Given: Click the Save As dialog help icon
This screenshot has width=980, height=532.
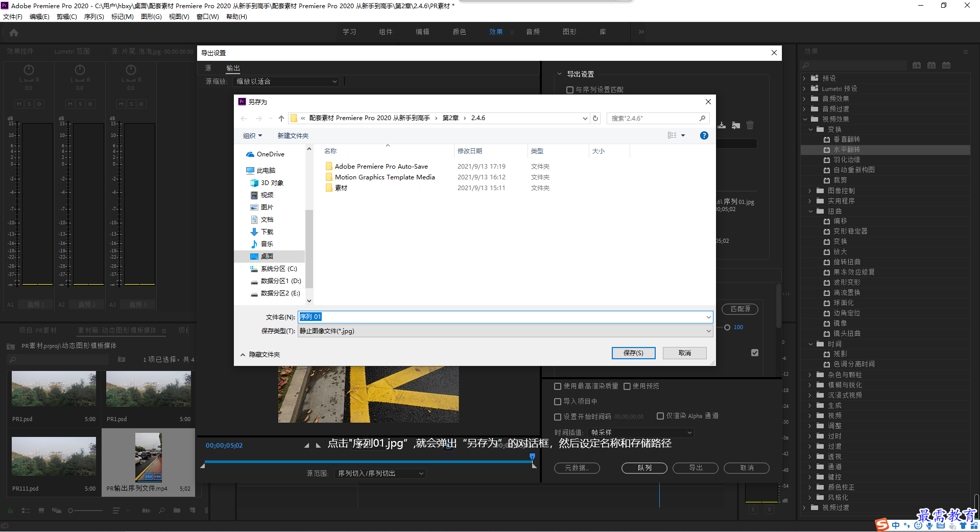Looking at the screenshot, I should 704,135.
